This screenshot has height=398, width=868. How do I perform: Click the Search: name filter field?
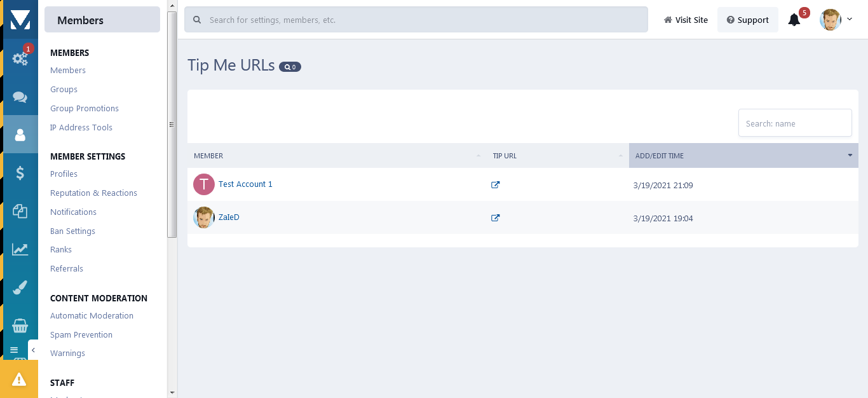pos(795,123)
